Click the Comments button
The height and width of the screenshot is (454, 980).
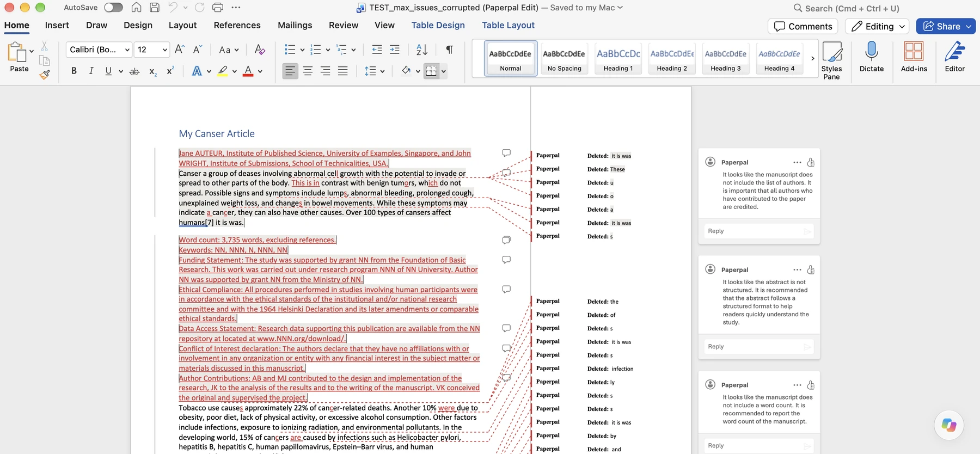803,26
